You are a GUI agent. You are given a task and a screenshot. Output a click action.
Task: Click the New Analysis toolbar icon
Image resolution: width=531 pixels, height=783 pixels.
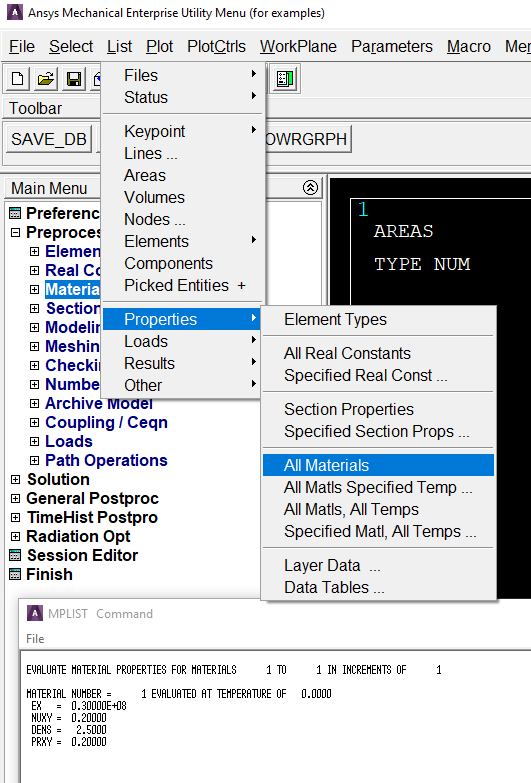pyautogui.click(x=17, y=78)
